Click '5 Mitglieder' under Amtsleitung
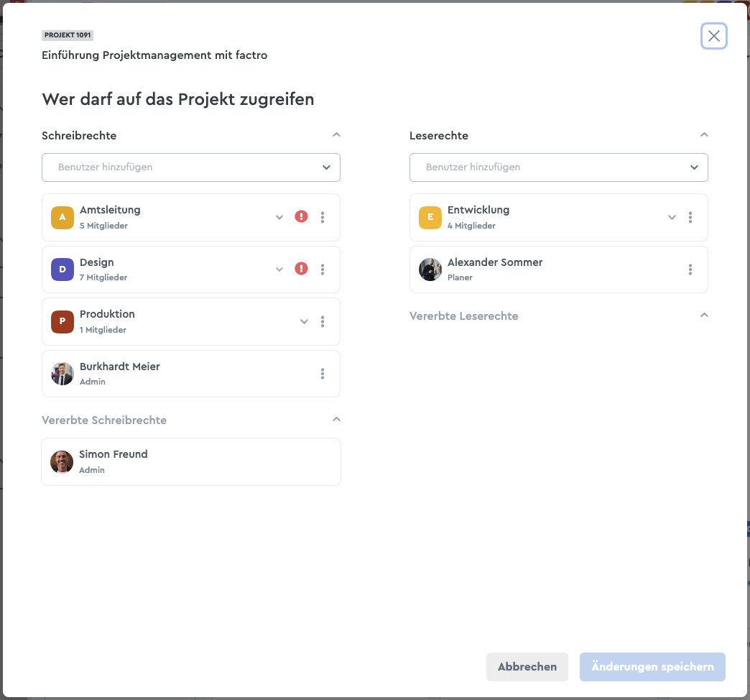The width and height of the screenshot is (750, 700). (x=103, y=226)
